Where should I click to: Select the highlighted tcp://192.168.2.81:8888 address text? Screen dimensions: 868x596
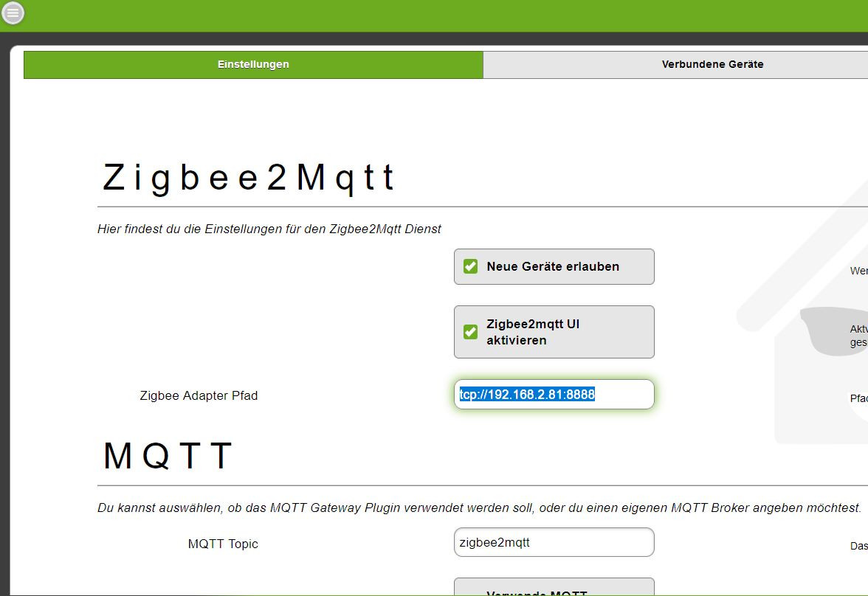click(x=527, y=395)
